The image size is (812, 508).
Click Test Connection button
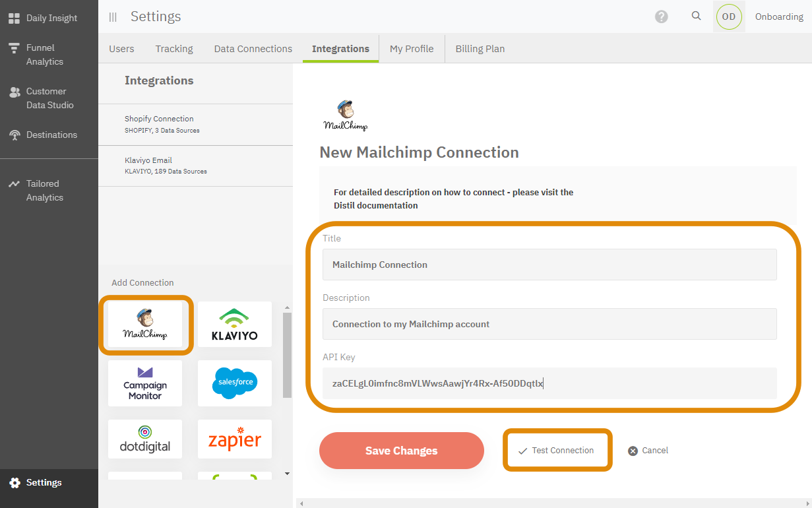coord(557,451)
